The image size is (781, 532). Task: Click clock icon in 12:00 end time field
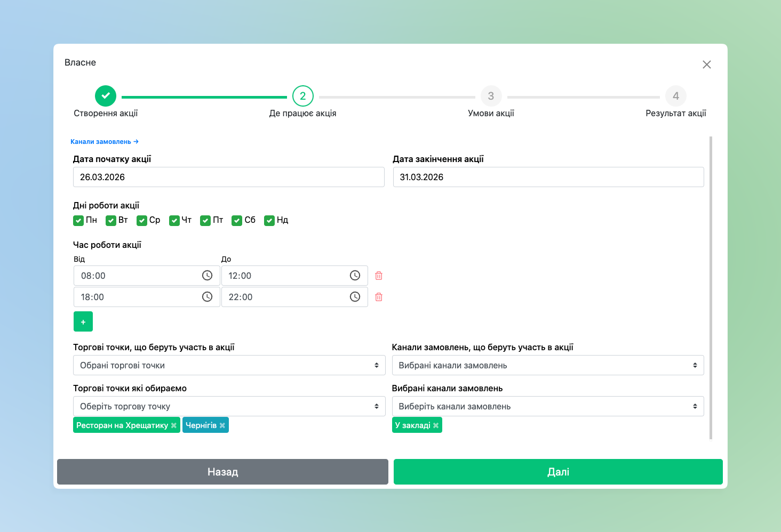(x=355, y=276)
